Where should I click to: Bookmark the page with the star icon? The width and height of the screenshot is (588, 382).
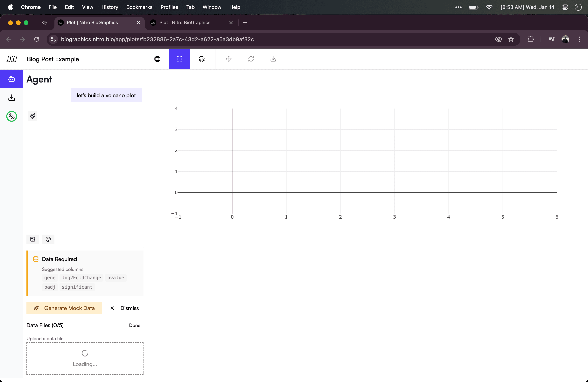[511, 39]
